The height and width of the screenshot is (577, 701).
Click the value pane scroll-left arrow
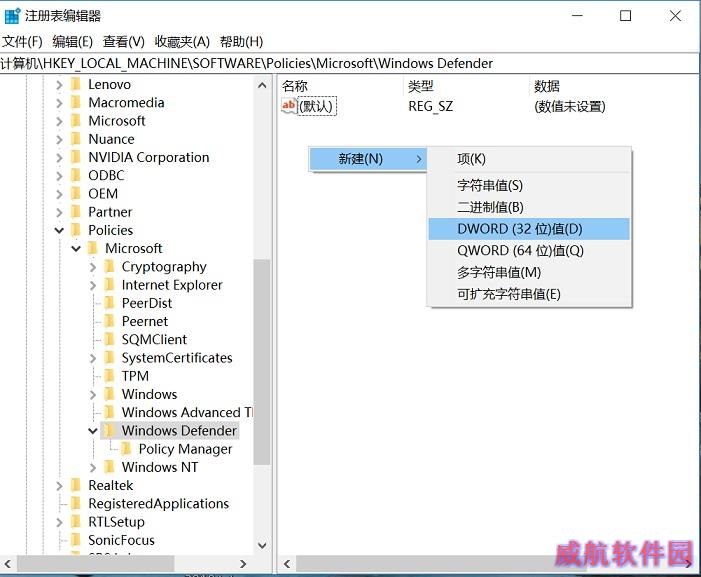coord(287,564)
